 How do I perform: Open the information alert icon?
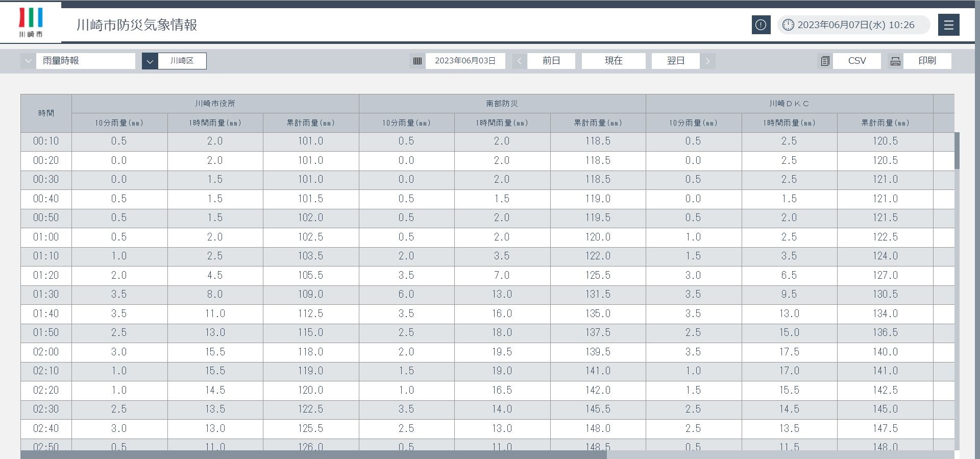(761, 25)
